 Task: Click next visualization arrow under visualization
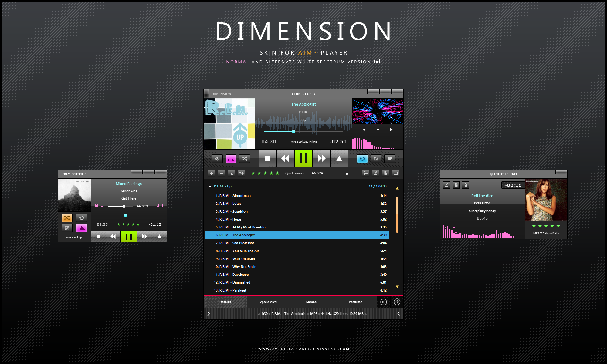point(391,130)
